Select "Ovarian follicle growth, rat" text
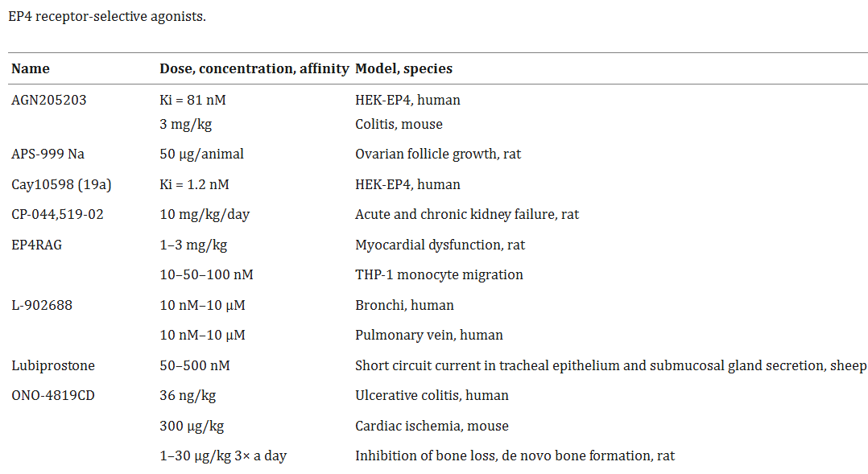868x474 pixels. tap(438, 154)
